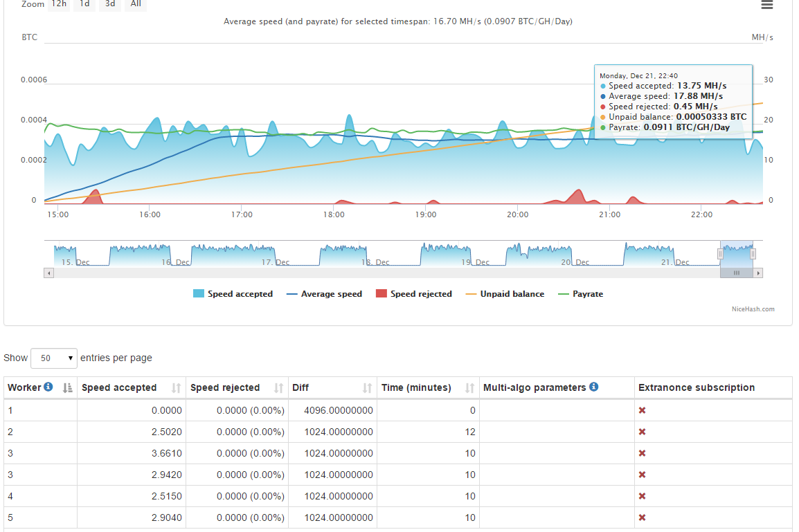Select the 1d zoom range

[x=84, y=4]
